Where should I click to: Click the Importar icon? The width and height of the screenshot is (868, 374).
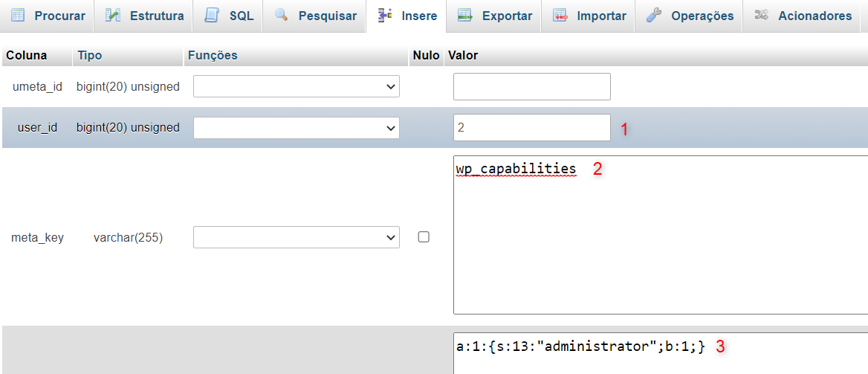(560, 16)
